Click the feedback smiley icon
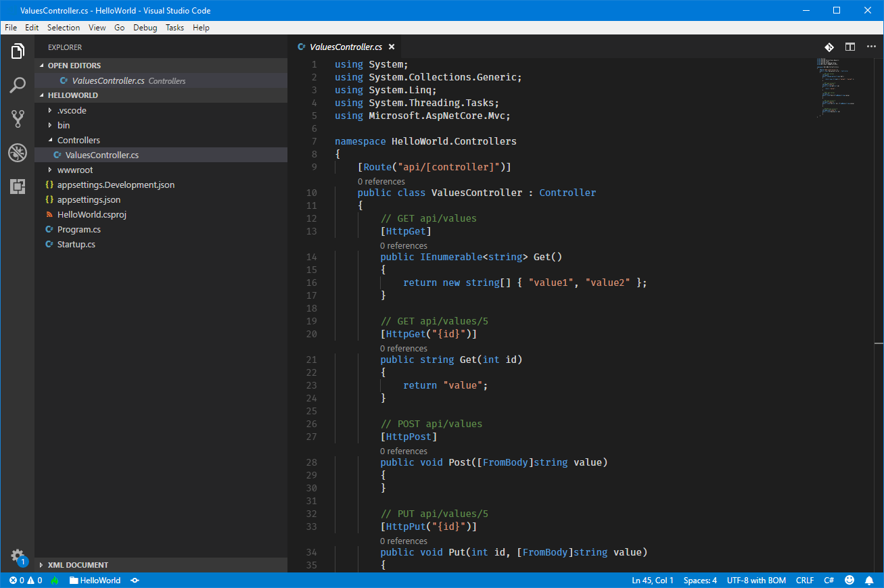This screenshot has width=884, height=588. click(x=850, y=580)
